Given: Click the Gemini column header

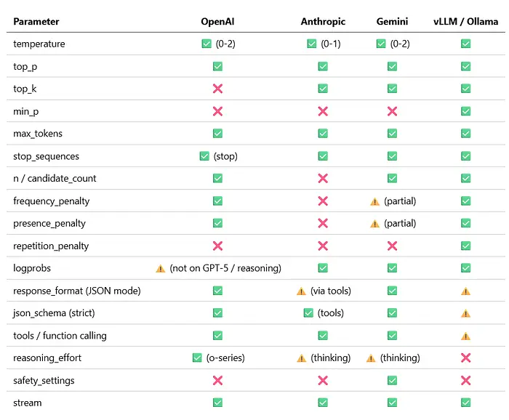Looking at the screenshot, I should click(x=393, y=21).
